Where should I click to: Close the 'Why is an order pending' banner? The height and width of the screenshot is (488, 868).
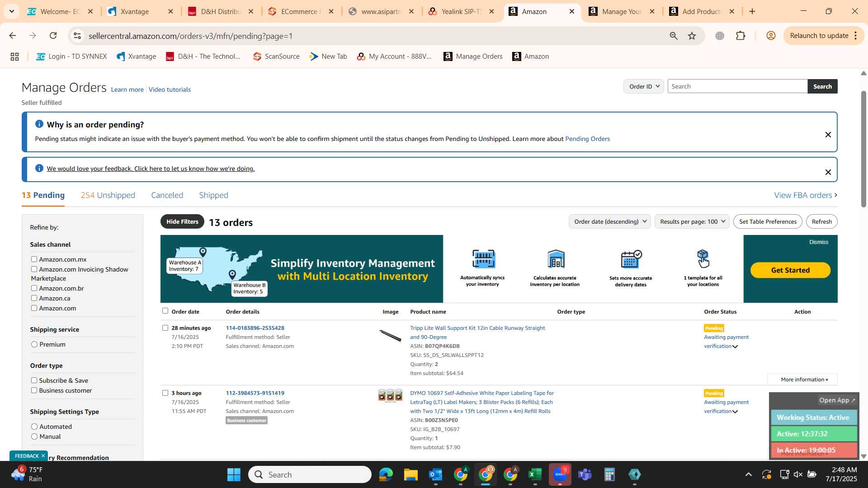pos(828,135)
